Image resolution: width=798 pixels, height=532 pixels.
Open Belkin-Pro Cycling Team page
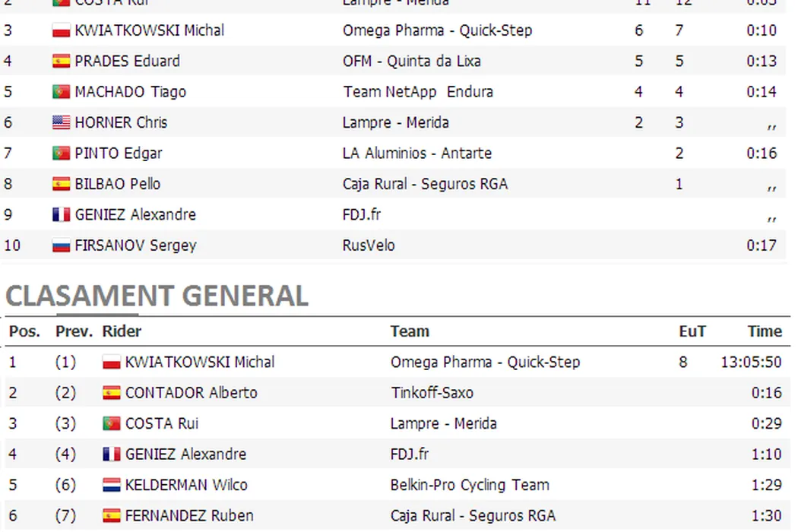point(470,485)
